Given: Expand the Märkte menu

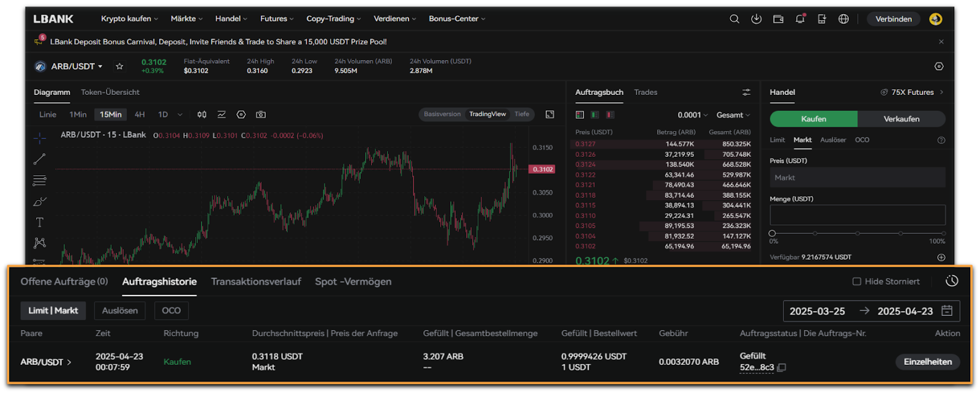Looking at the screenshot, I should coord(186,19).
